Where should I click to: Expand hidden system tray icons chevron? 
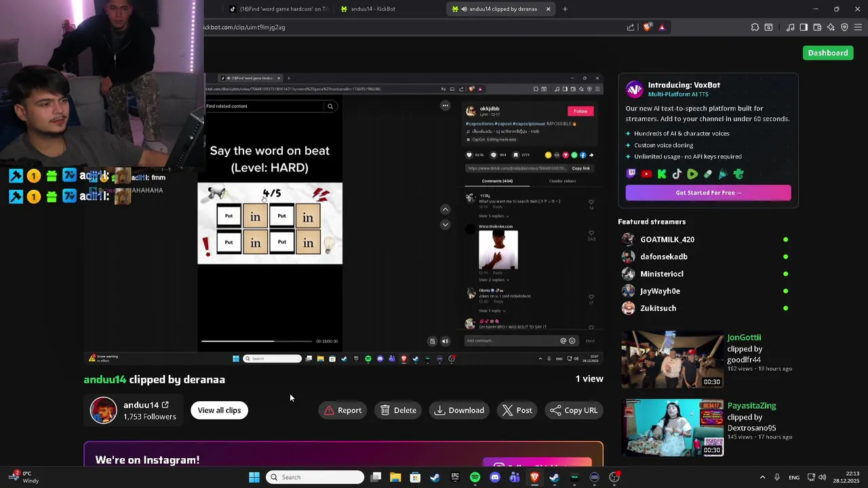tap(762, 477)
